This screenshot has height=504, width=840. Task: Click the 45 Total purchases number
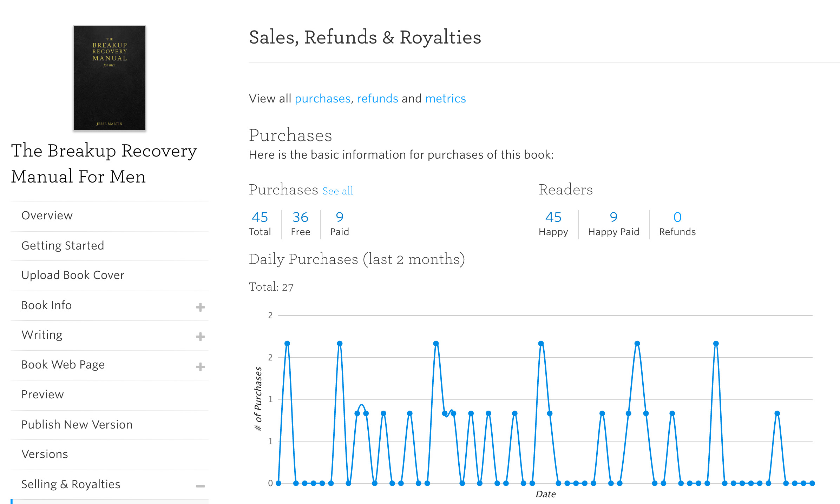pyautogui.click(x=260, y=217)
